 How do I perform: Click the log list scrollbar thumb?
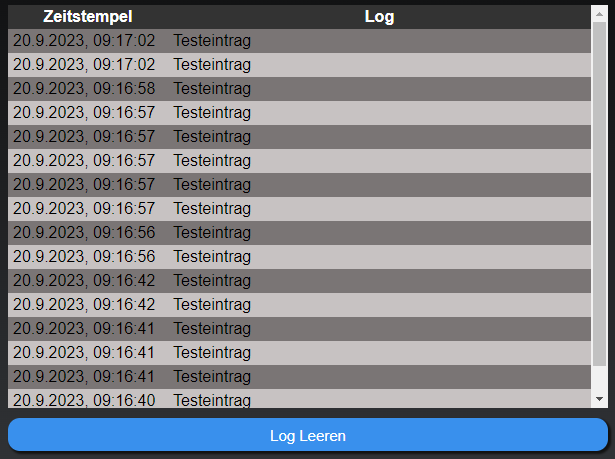pyautogui.click(x=599, y=190)
